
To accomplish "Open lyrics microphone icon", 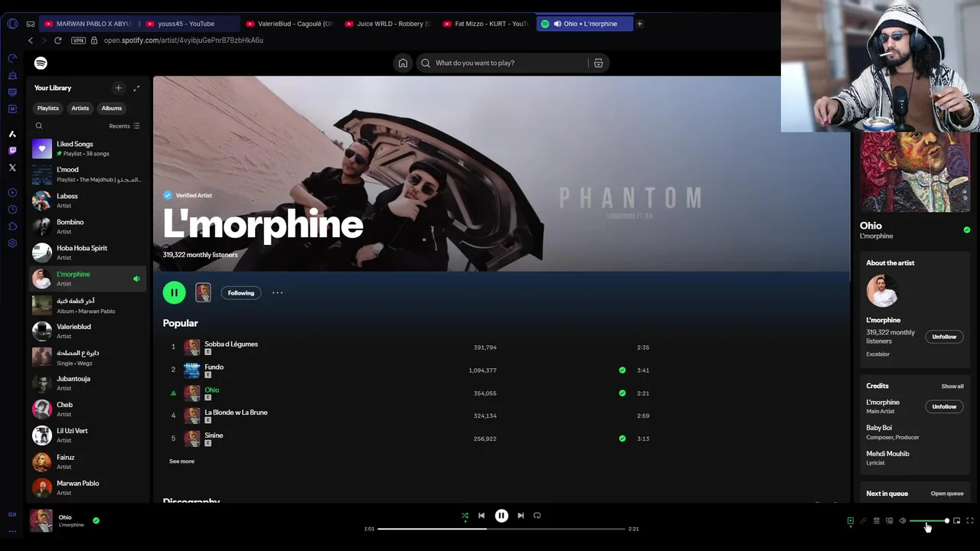I will [x=863, y=521].
